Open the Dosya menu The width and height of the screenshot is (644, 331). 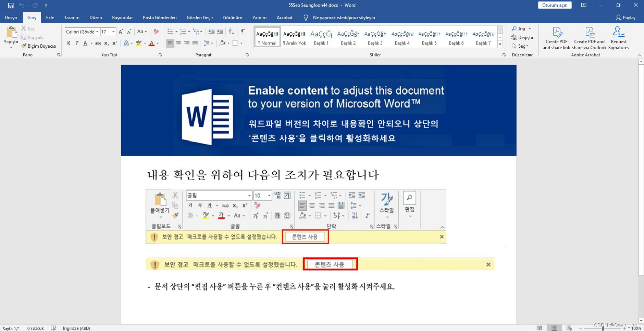pos(11,17)
